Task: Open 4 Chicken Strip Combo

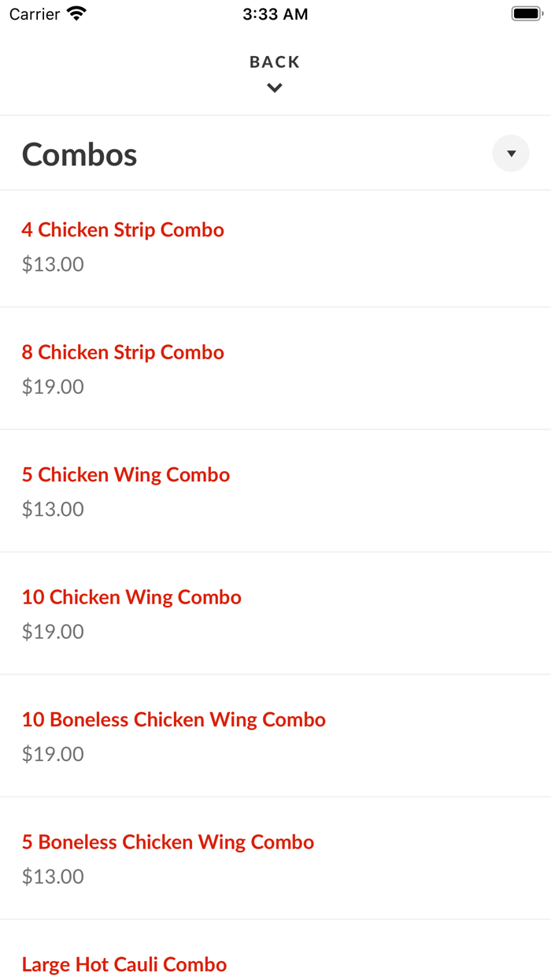Action: click(123, 229)
